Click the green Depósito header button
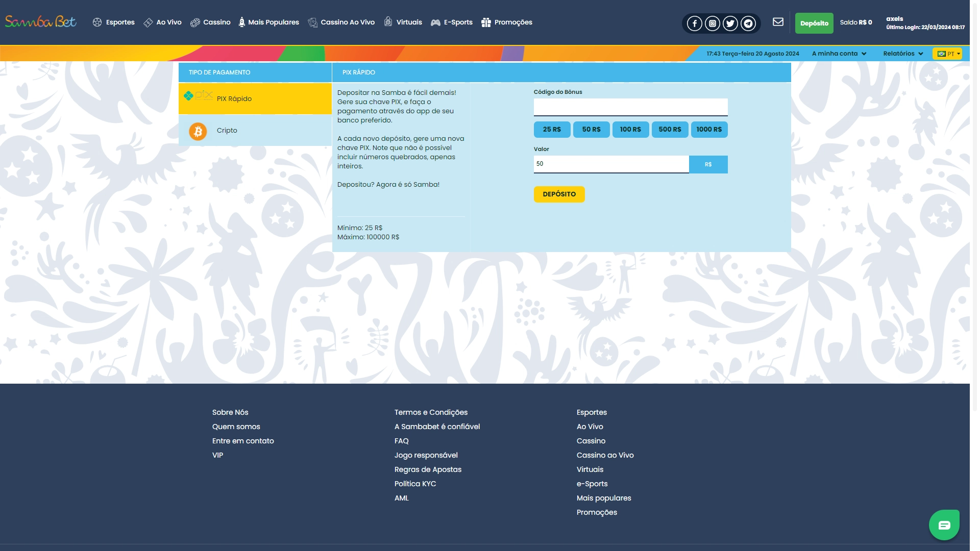Screen dimensions: 980x551 [814, 23]
